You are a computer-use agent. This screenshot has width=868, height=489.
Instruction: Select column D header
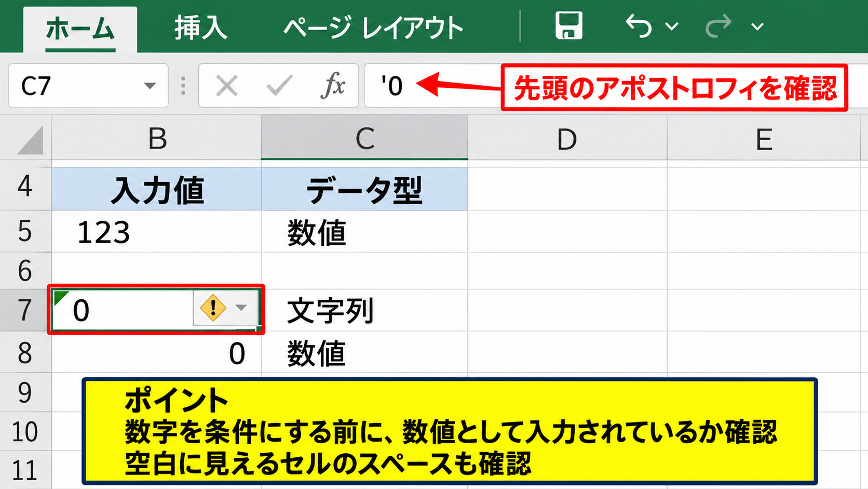[567, 138]
